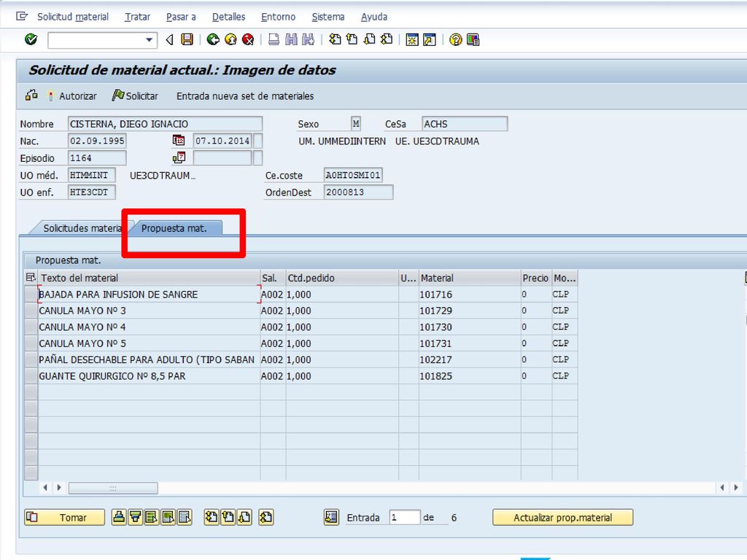This screenshot has width=747, height=560.
Task: Click the Tomar button
Action: pos(64,517)
